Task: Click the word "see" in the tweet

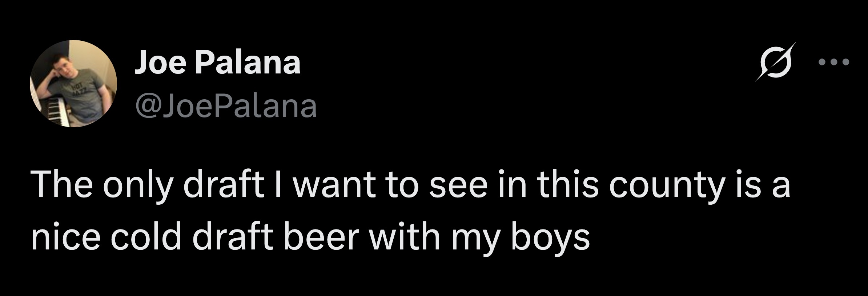Action: pyautogui.click(x=458, y=186)
